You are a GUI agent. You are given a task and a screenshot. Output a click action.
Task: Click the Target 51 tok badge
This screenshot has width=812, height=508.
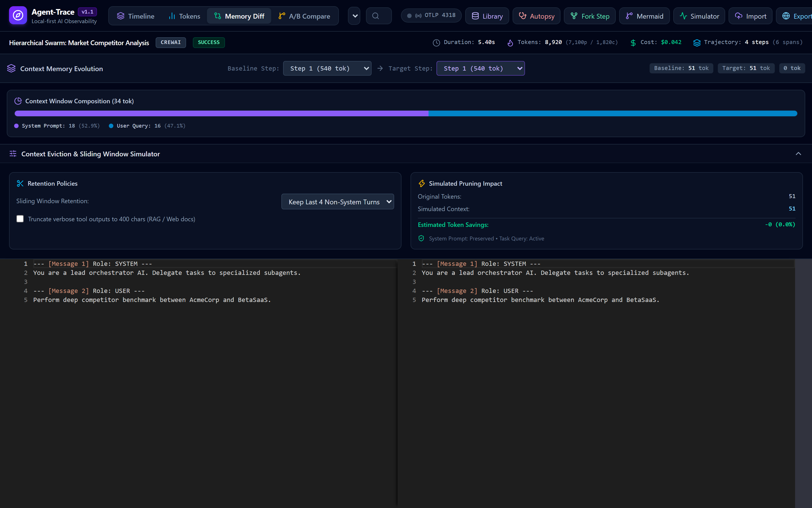pos(746,68)
